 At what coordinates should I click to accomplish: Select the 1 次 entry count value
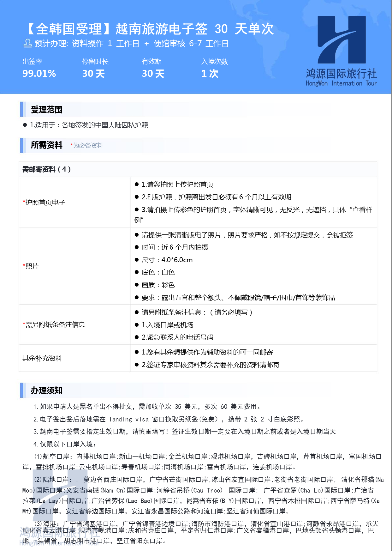210,74
